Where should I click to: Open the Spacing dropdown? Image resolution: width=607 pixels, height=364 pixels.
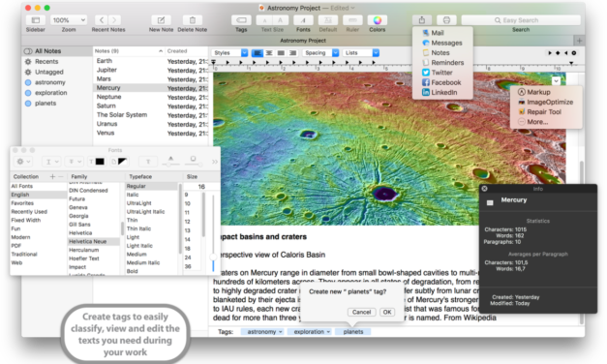point(320,52)
